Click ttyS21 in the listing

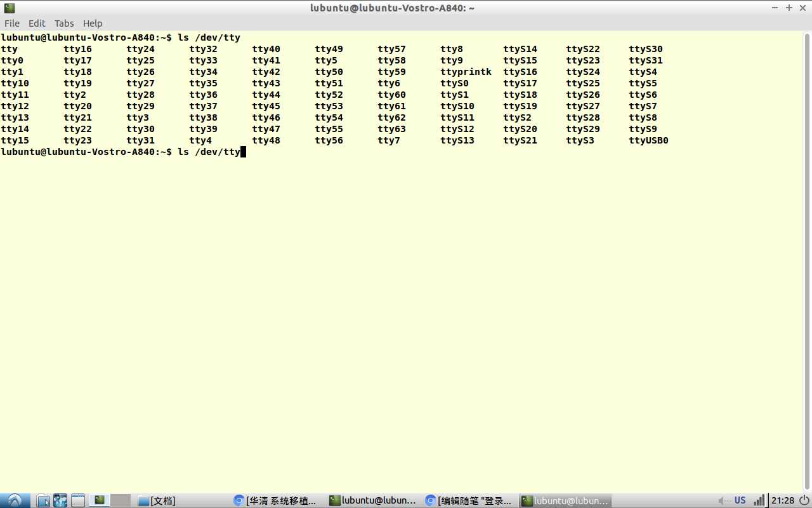[x=520, y=140]
